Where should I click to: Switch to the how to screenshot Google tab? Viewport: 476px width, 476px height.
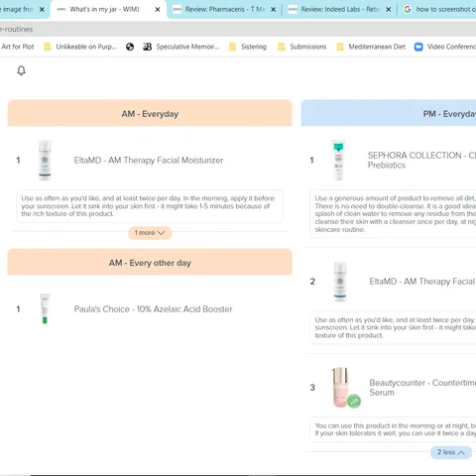click(x=439, y=10)
